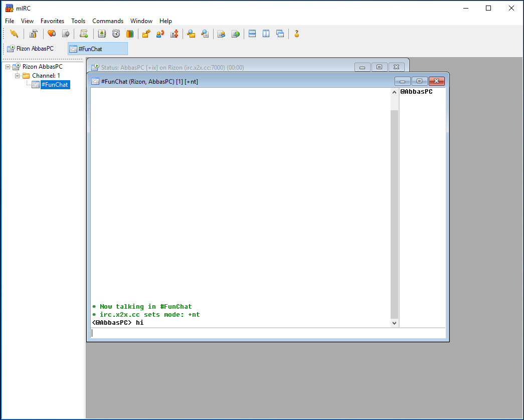Open the Address Book icon
524x420 pixels.
coord(102,34)
